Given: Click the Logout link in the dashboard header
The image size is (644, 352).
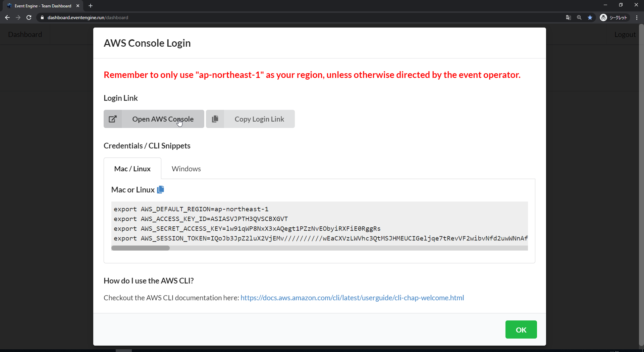Looking at the screenshot, I should tap(625, 34).
